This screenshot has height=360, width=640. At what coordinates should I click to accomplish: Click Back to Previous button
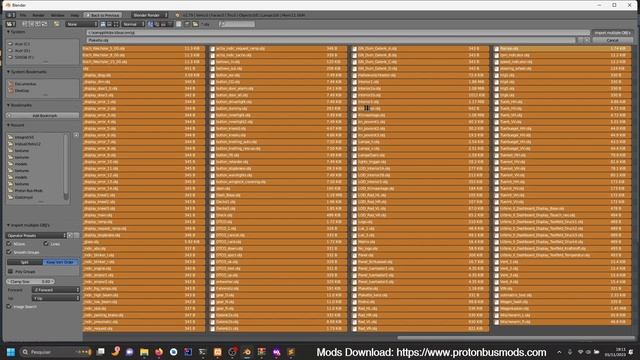102,15
